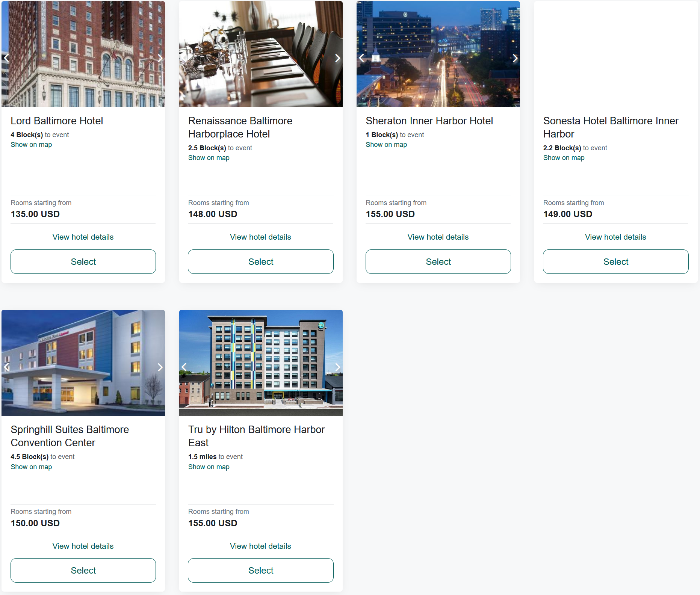The width and height of the screenshot is (700, 595).
Task: Select the Sonesta Hotel Baltimore Inner Harbor
Action: click(x=615, y=261)
